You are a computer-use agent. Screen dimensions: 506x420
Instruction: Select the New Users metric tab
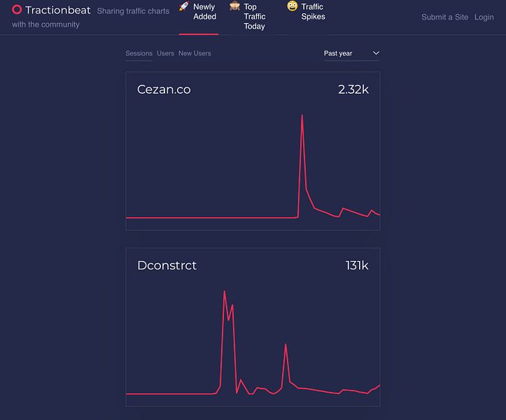[x=195, y=54]
